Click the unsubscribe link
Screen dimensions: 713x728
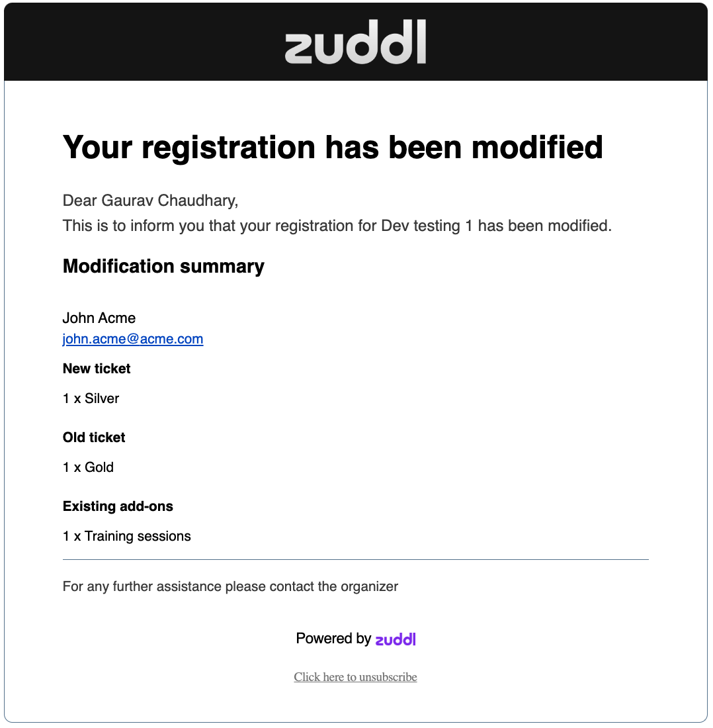point(355,677)
